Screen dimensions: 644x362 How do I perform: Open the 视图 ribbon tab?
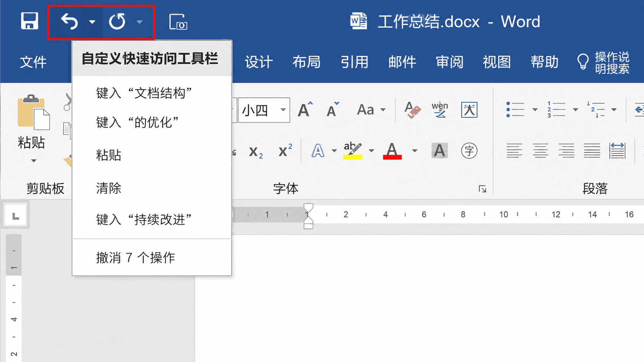coord(497,62)
